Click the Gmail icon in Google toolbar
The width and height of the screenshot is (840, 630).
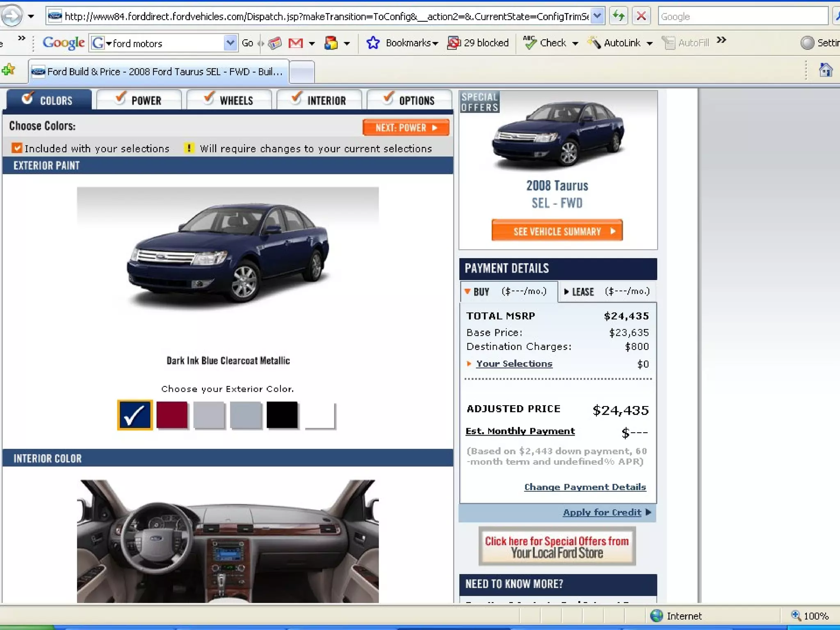tap(295, 43)
